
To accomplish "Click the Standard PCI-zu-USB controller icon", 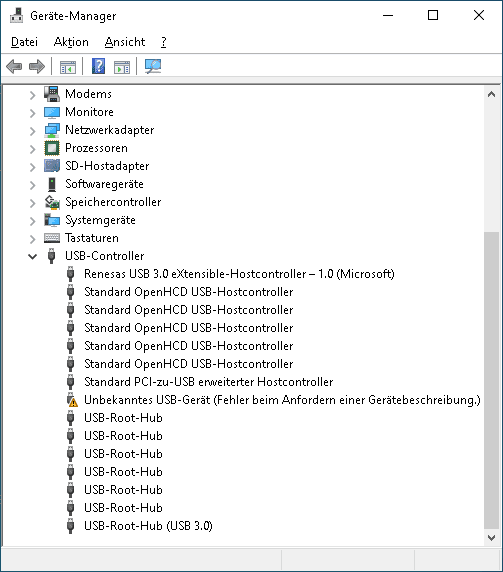I will pyautogui.click(x=71, y=382).
